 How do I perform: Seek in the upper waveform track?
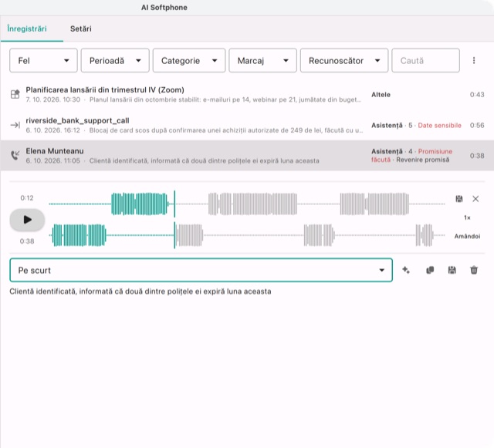point(247,204)
